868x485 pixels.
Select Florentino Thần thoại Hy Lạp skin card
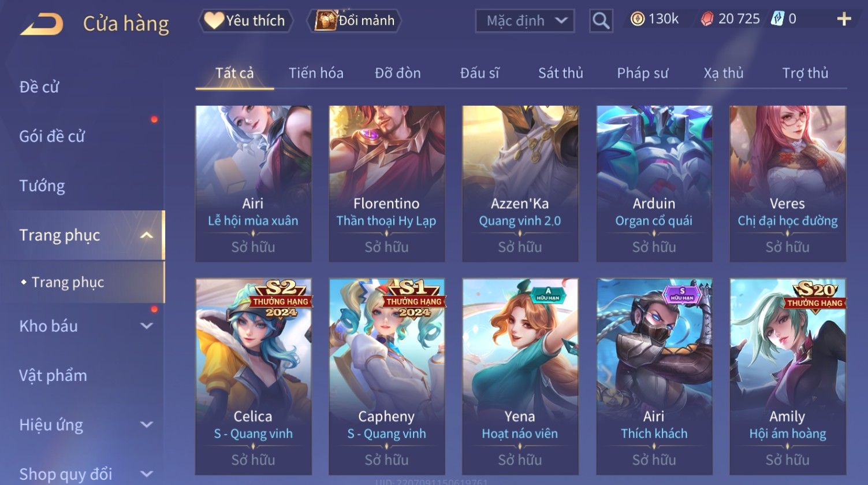386,183
